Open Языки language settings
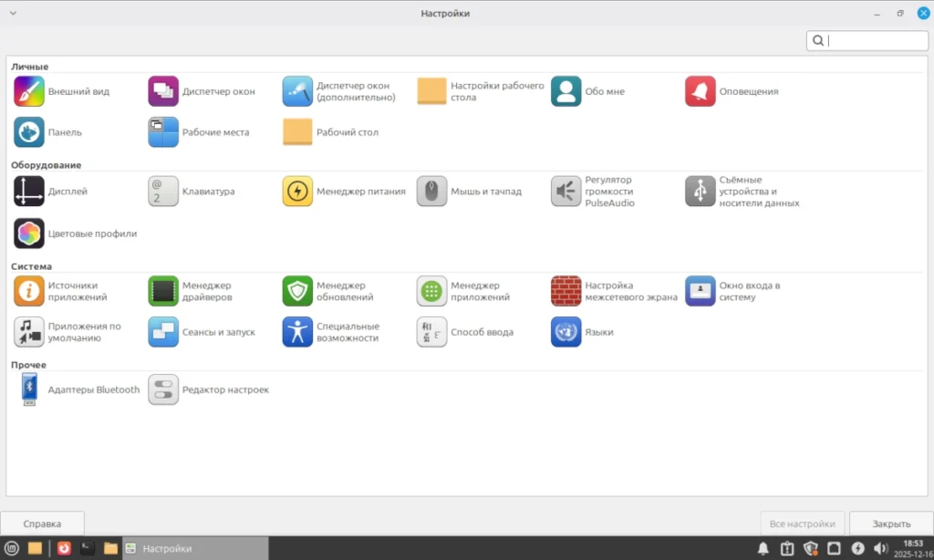The width and height of the screenshot is (934, 560). tap(582, 332)
